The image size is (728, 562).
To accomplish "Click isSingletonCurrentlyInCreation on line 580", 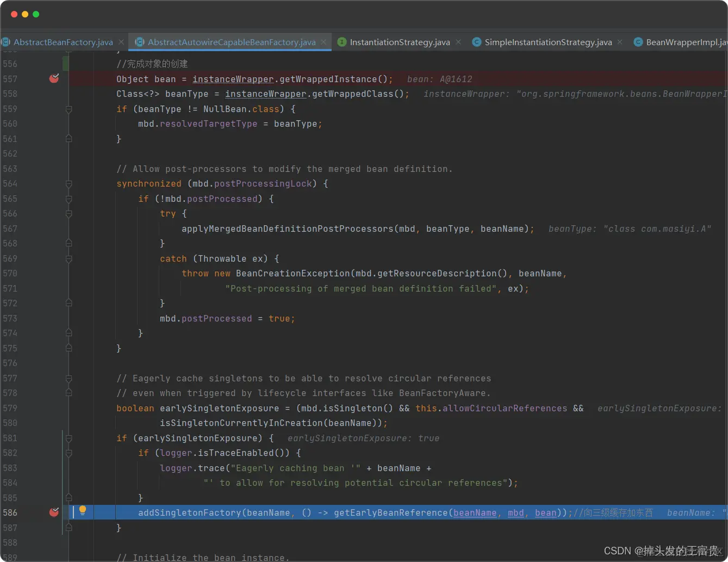I will (241, 423).
